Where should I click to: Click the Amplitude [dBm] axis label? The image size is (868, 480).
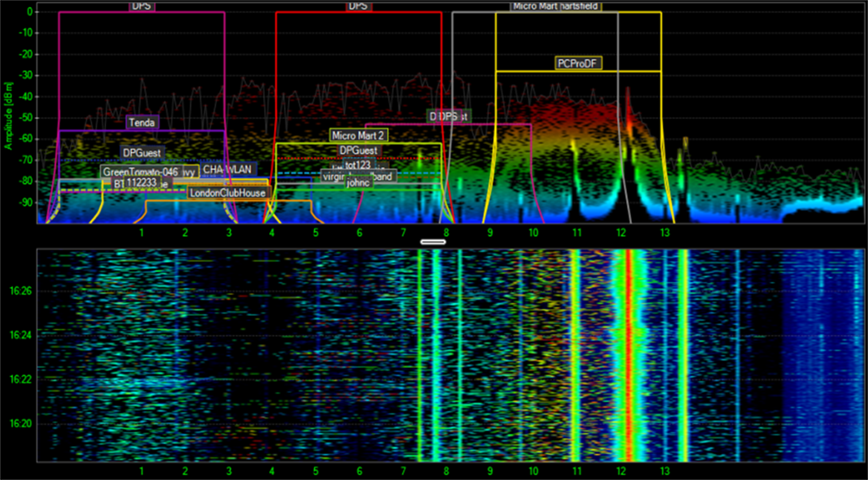[8, 113]
